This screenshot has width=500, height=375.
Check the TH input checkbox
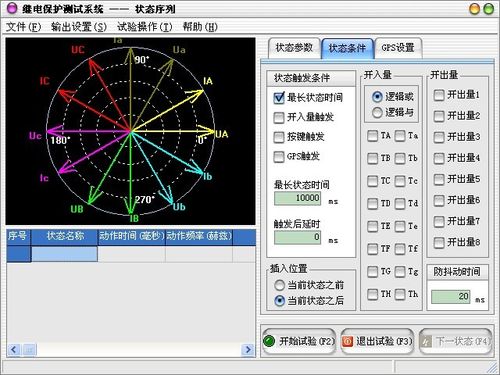(372, 294)
